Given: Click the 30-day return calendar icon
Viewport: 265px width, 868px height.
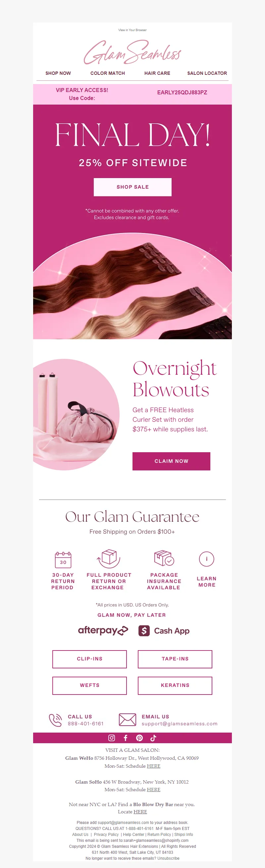Looking at the screenshot, I should pyautogui.click(x=63, y=560).
